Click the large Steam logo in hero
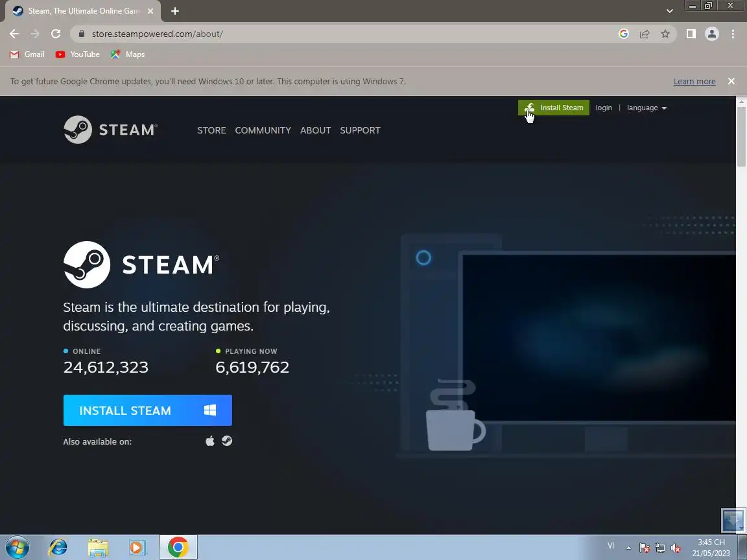 pyautogui.click(x=141, y=264)
